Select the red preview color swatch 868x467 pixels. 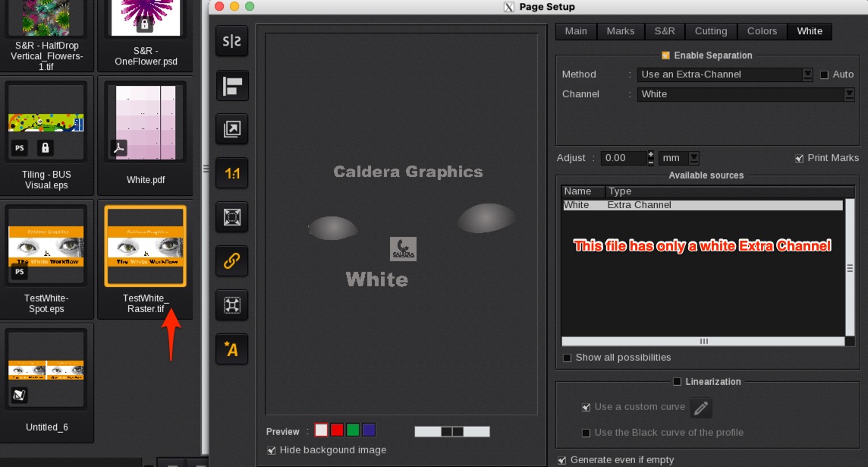[337, 431]
